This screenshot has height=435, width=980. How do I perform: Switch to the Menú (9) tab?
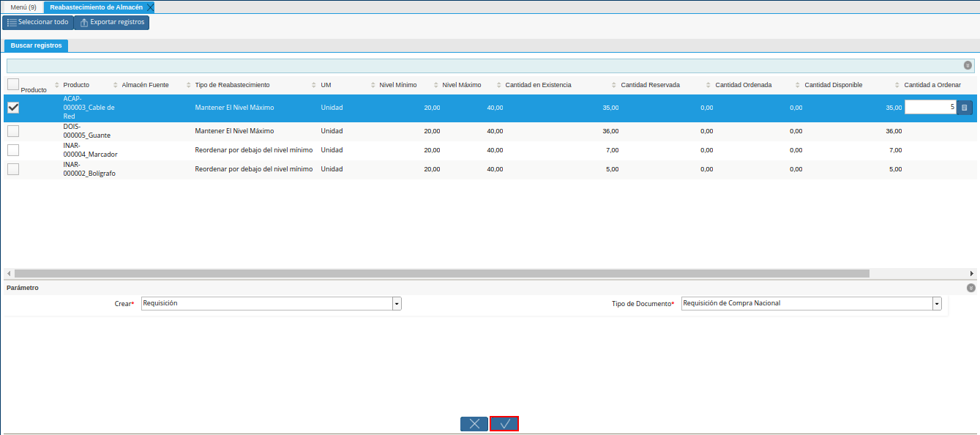(x=23, y=7)
